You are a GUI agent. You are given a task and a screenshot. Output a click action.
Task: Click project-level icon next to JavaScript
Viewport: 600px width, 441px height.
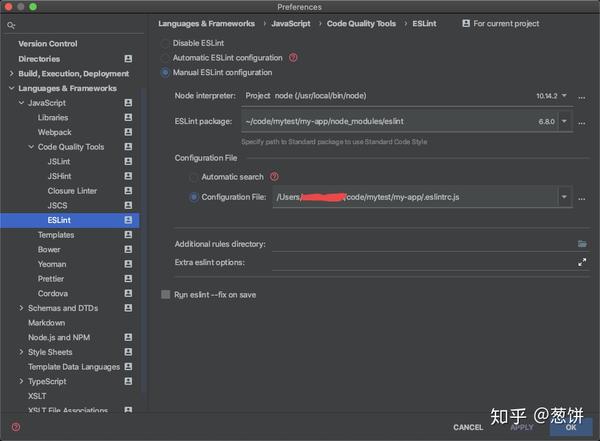tap(128, 103)
